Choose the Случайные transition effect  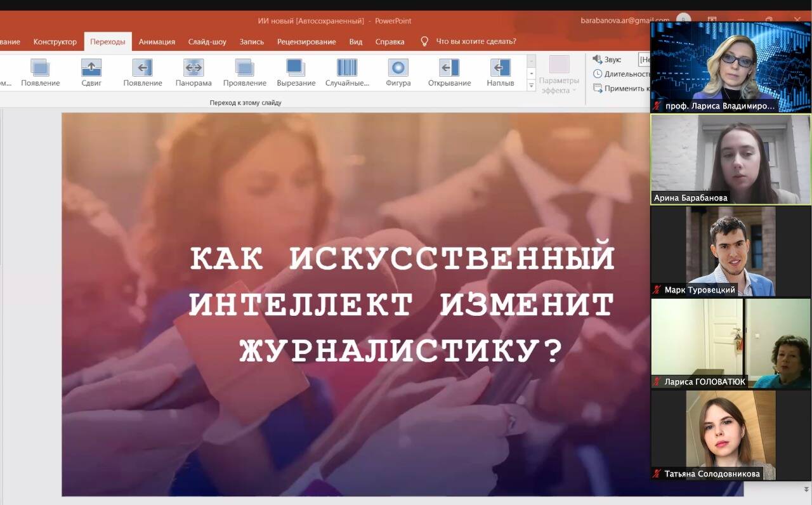tap(347, 72)
